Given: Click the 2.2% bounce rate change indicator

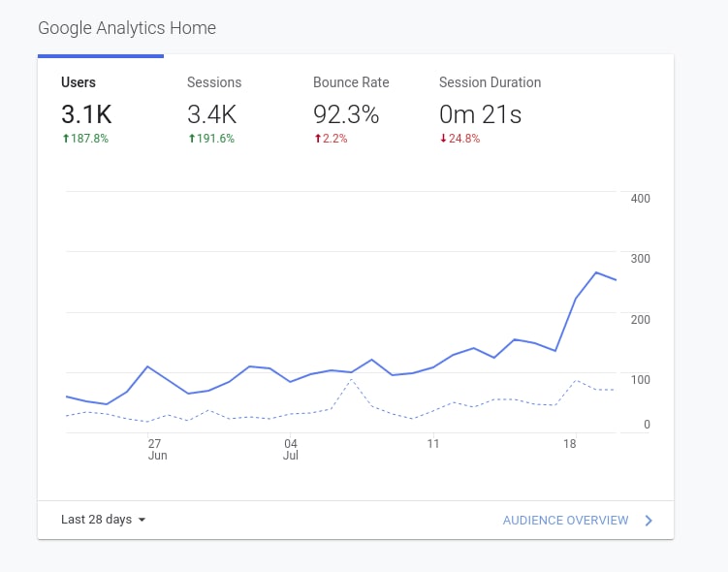Looking at the screenshot, I should tap(331, 139).
